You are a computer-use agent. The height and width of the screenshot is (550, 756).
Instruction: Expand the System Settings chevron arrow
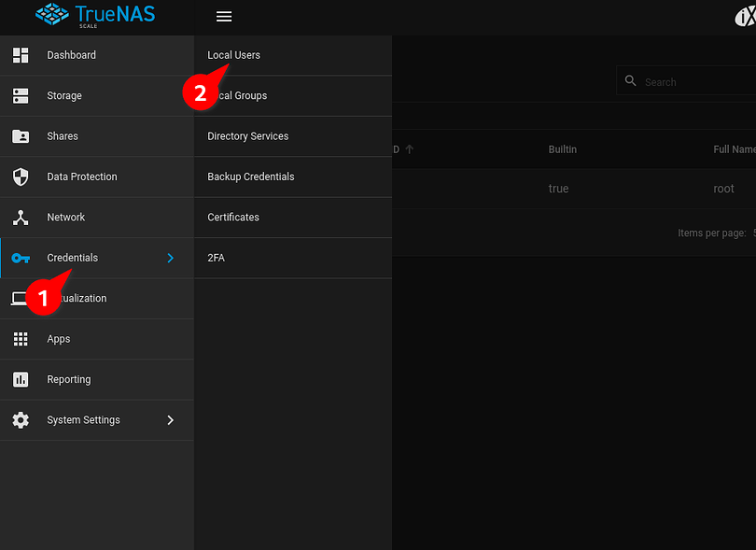point(170,420)
